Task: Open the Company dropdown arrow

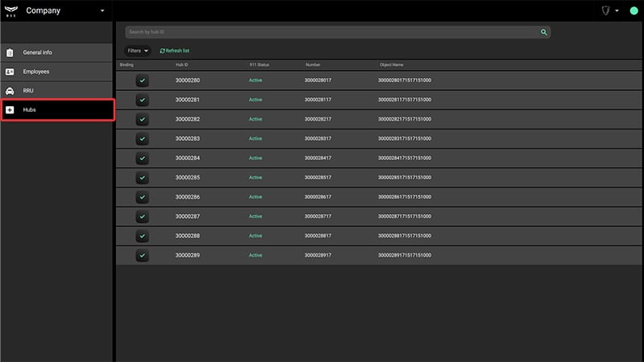Action: click(x=102, y=10)
